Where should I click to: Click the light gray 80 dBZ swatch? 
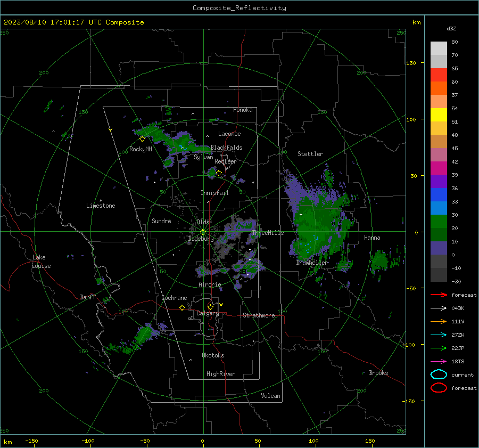(439, 48)
